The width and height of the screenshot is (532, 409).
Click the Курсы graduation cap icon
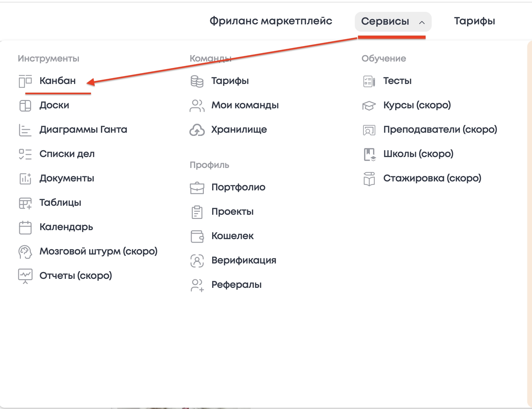click(369, 105)
